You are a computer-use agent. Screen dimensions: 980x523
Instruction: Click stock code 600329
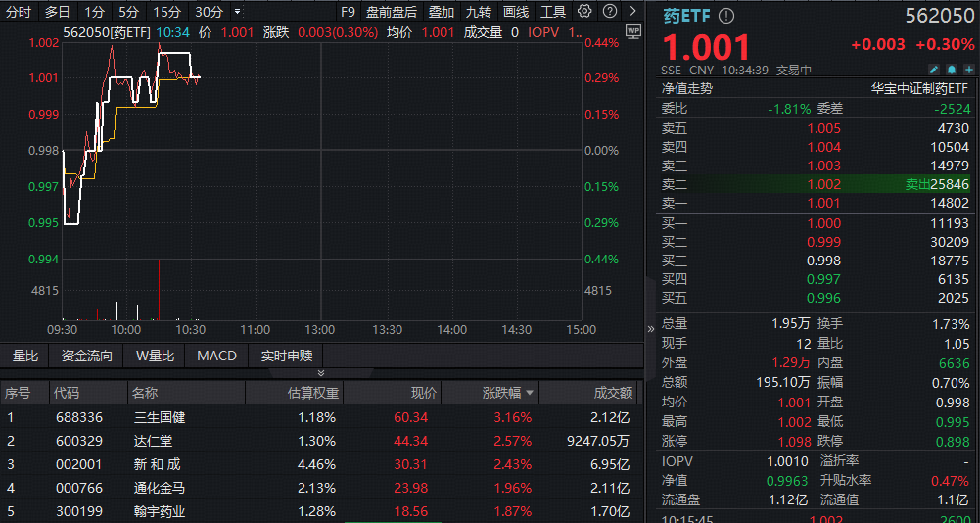[78, 441]
